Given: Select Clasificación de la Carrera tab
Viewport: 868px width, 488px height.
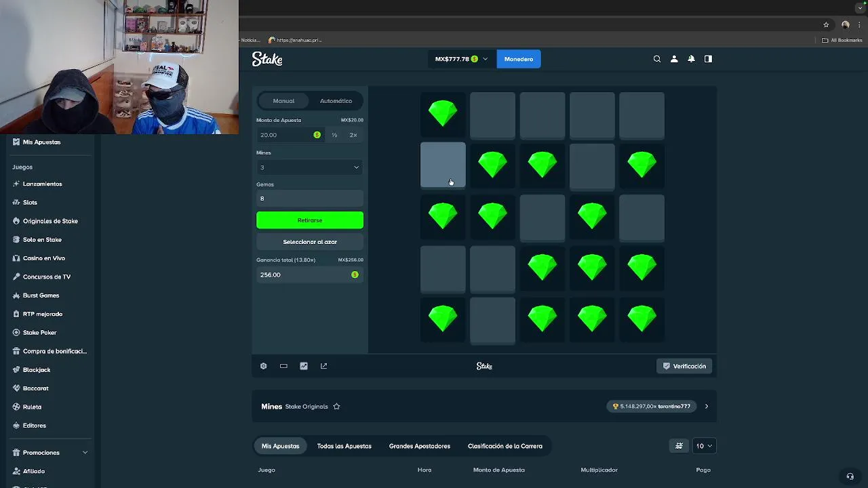Looking at the screenshot, I should [x=505, y=446].
